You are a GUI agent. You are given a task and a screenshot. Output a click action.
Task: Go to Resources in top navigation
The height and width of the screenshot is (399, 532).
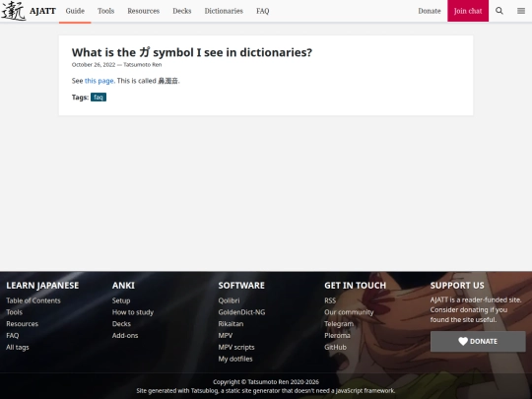[144, 11]
